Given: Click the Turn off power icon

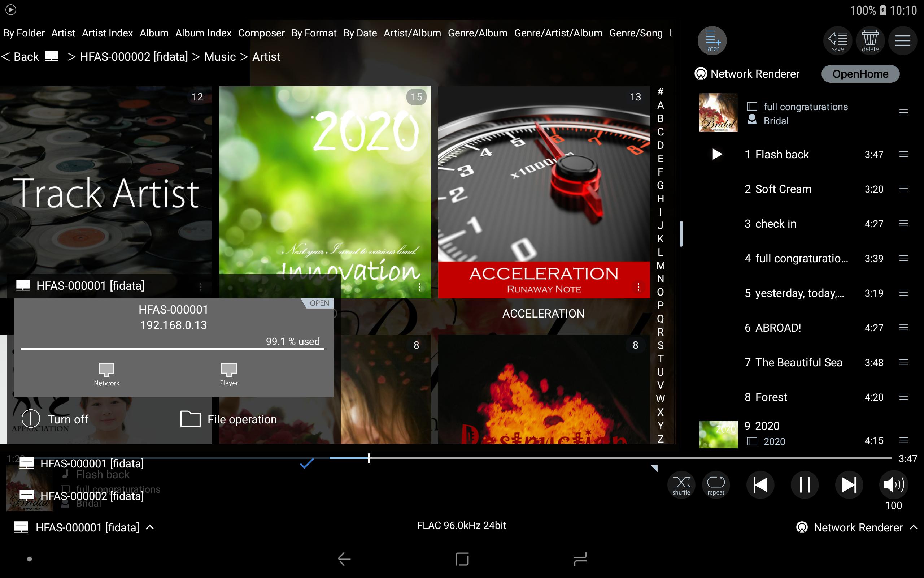Looking at the screenshot, I should (x=31, y=419).
